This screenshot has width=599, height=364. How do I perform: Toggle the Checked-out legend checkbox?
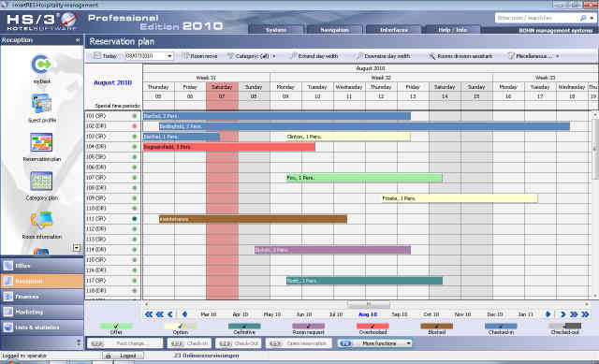click(x=565, y=326)
